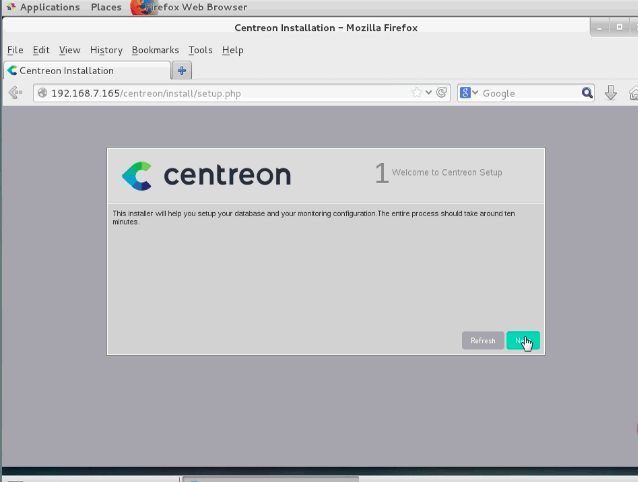
Task: Click the Home icon in toolbar
Action: (633, 93)
